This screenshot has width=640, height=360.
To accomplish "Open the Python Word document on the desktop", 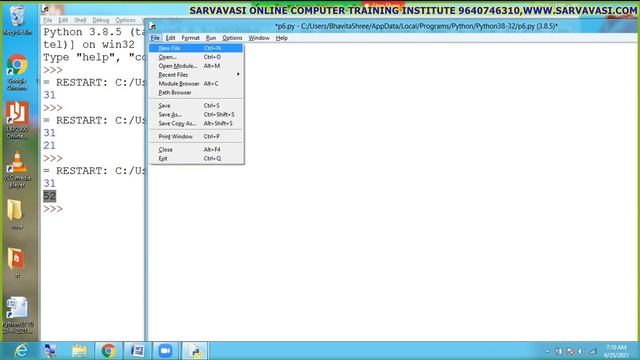I will pyautogui.click(x=17, y=315).
